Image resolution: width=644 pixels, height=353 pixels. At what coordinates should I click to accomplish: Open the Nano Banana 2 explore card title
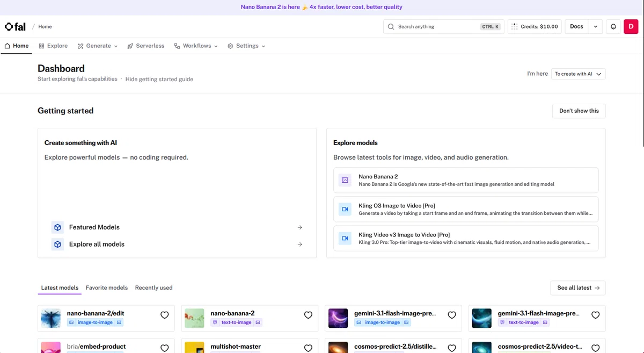pyautogui.click(x=378, y=177)
